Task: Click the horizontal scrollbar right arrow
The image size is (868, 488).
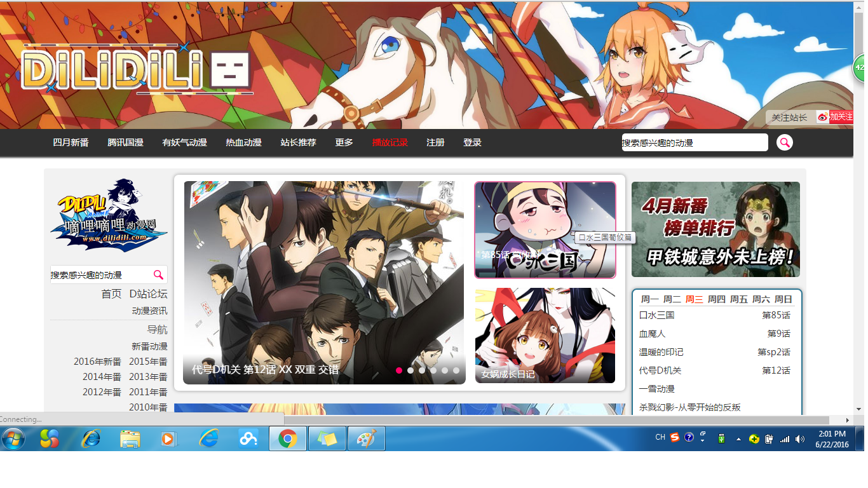Action: coord(848,420)
